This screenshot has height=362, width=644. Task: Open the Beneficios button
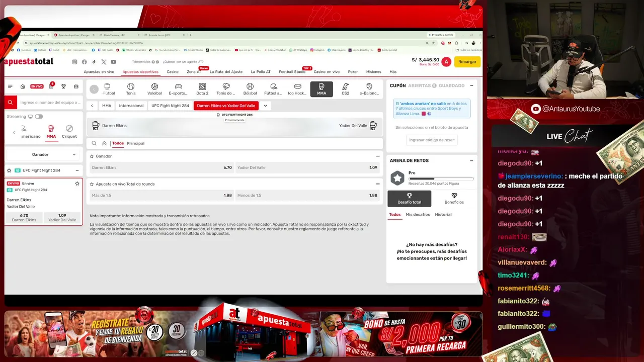coord(454,199)
